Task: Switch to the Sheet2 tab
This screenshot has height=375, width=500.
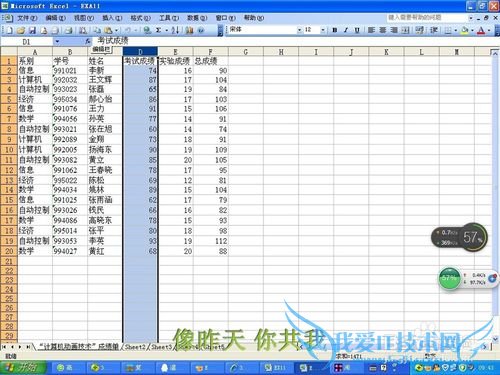Action: tap(135, 347)
